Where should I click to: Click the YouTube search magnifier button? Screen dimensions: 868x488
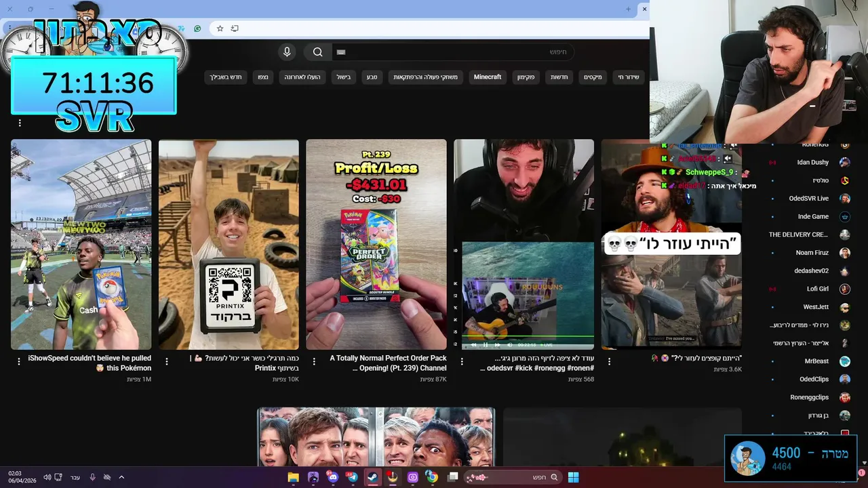tap(317, 52)
